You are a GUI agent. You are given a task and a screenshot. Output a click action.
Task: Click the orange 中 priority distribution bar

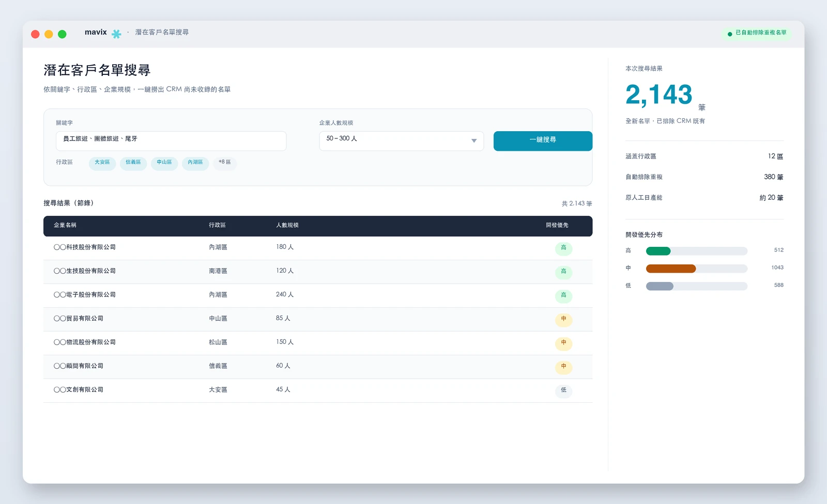tap(671, 269)
